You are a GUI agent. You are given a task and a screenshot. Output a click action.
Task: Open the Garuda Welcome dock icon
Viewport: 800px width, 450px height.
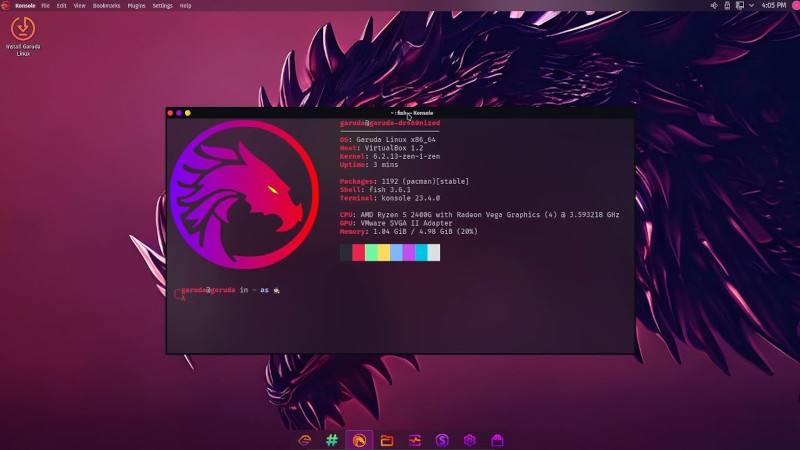coord(305,440)
